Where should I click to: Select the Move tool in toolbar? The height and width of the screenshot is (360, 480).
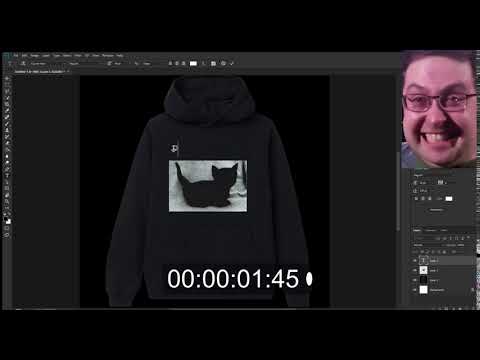tap(7, 79)
